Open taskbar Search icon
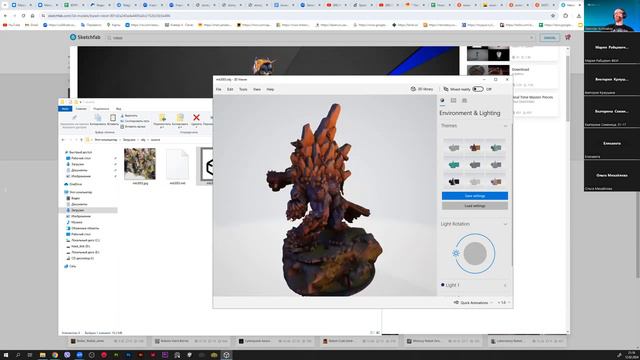This screenshot has height=360, width=640. pos(18,355)
